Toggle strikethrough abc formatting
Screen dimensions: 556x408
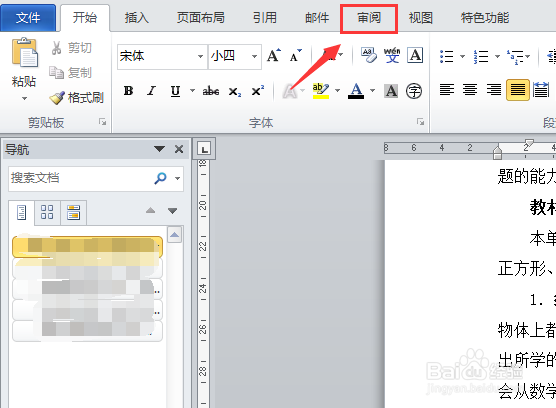[211, 91]
